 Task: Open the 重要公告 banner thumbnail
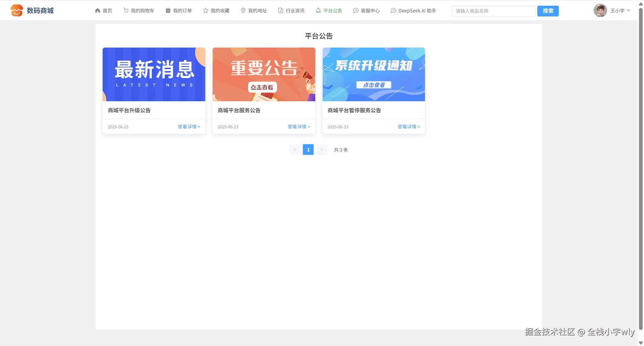click(264, 74)
